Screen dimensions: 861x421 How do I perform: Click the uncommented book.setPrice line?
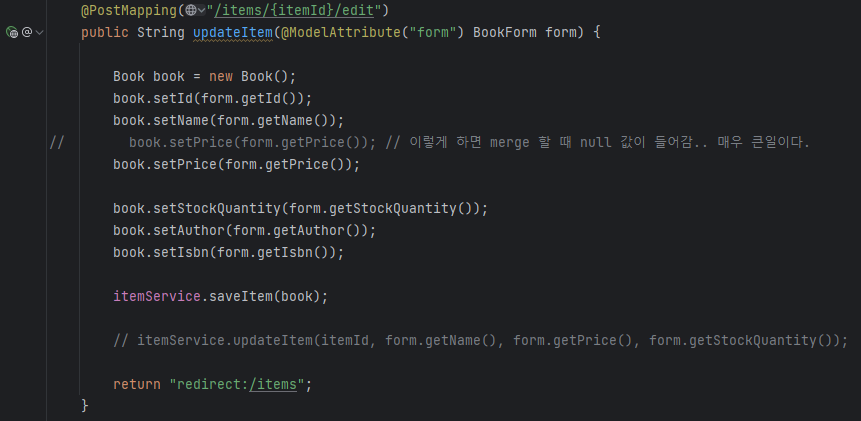237,165
